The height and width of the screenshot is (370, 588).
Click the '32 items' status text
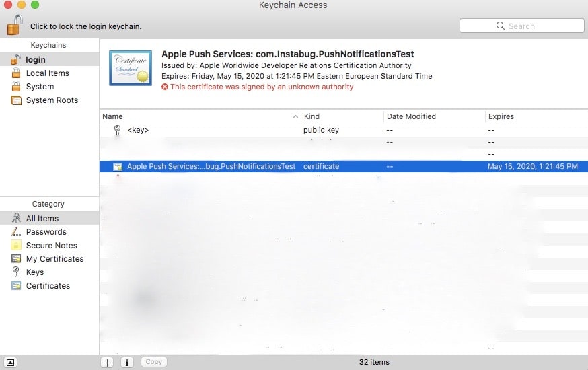click(374, 362)
